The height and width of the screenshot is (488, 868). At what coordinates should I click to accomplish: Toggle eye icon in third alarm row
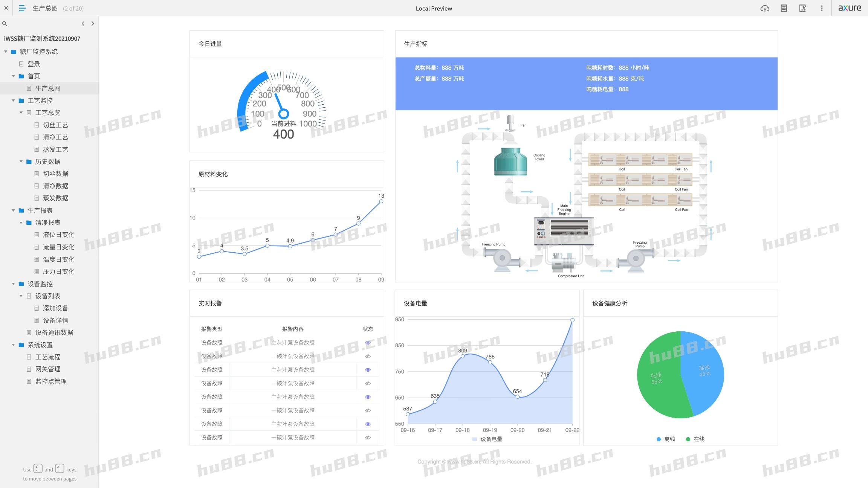pos(368,370)
